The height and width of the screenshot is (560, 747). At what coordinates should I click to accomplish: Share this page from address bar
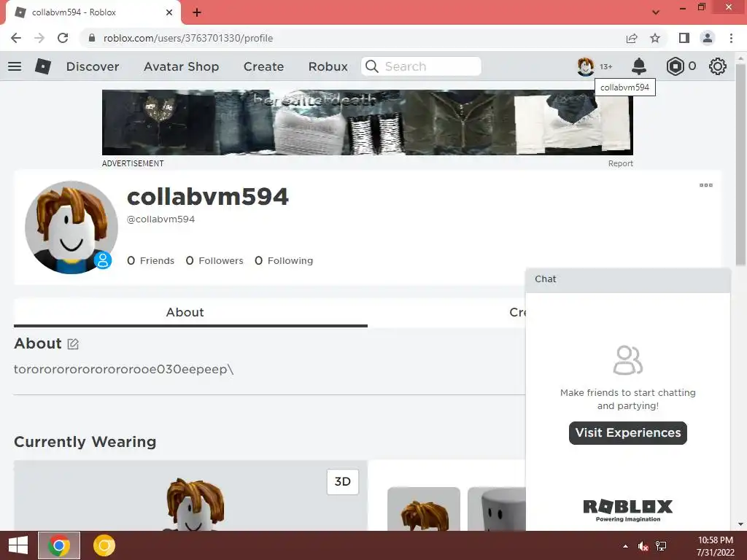tap(632, 38)
